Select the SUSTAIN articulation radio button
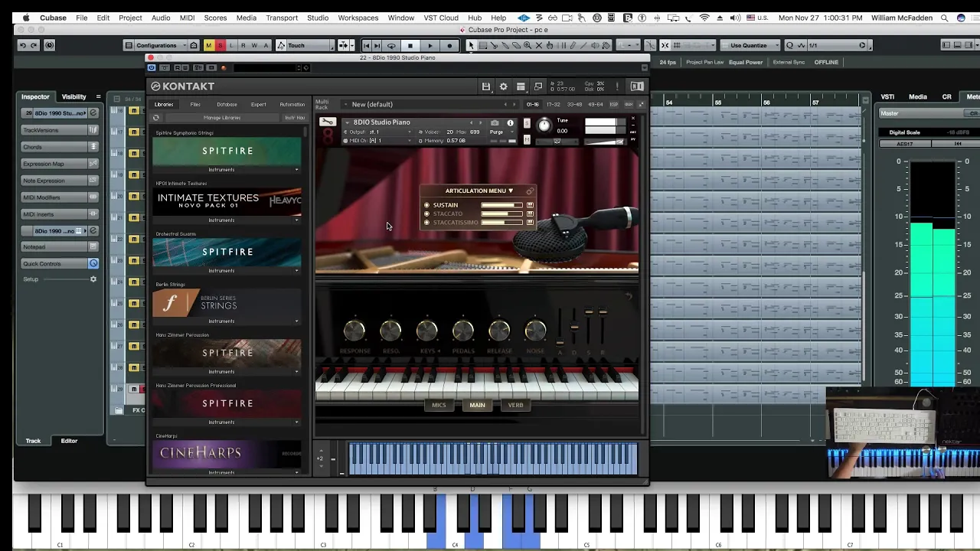 click(x=426, y=205)
